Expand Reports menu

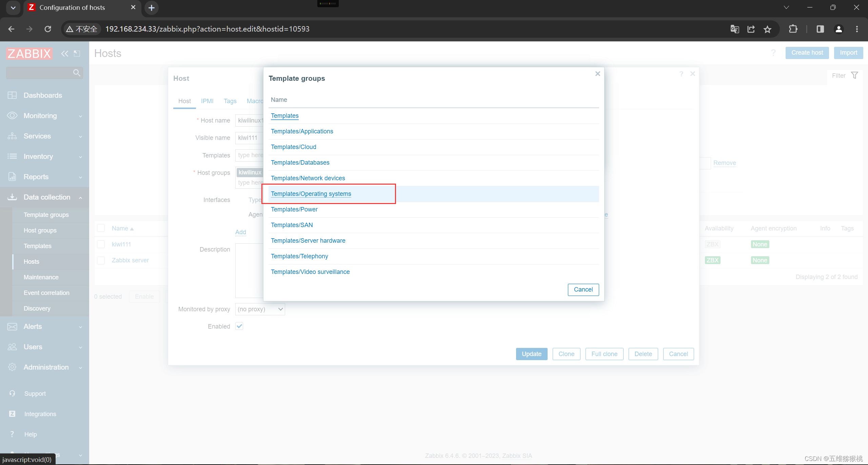[x=44, y=177]
